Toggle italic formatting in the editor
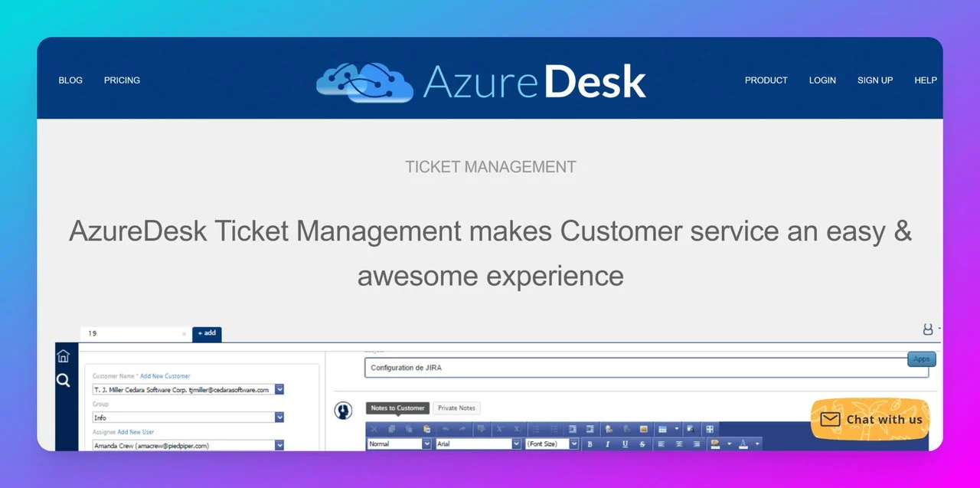 [x=607, y=444]
